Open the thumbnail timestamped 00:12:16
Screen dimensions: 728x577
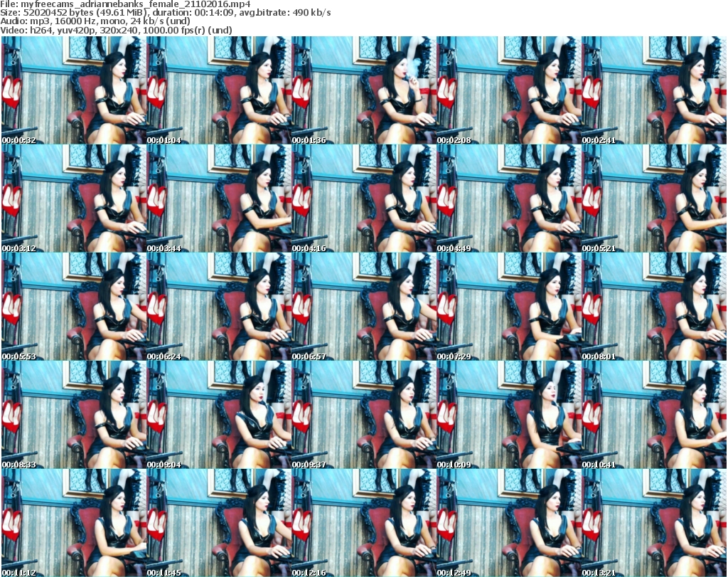tap(363, 523)
